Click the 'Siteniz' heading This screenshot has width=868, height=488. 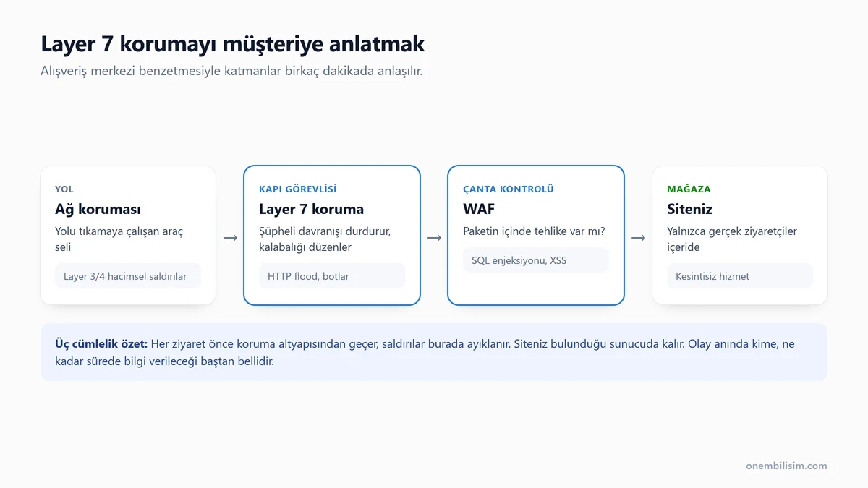pyautogui.click(x=690, y=210)
